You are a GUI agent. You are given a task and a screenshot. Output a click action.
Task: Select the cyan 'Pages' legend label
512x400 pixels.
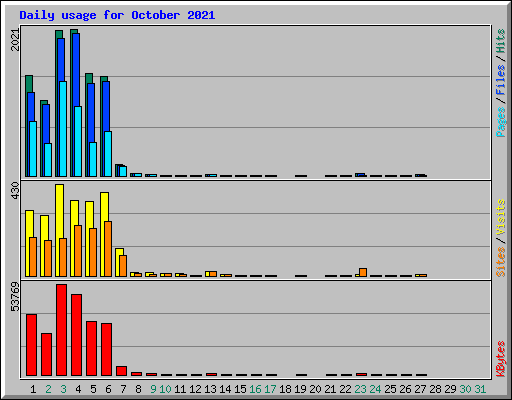click(501, 122)
